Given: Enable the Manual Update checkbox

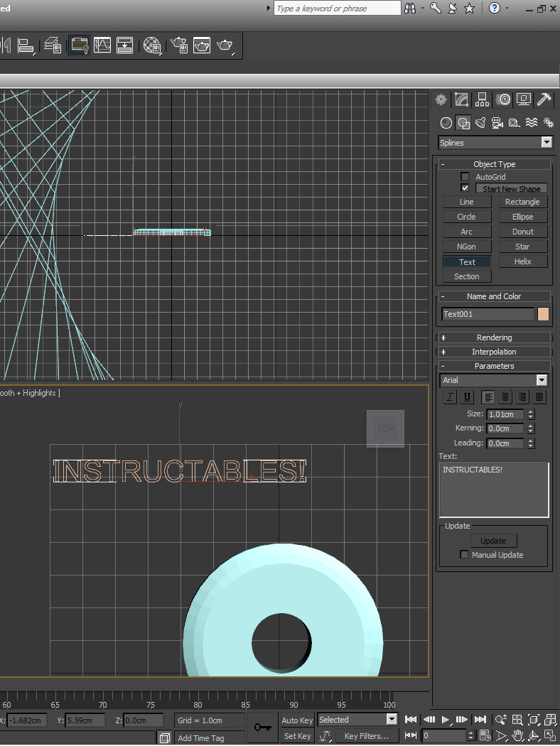Looking at the screenshot, I should [464, 555].
